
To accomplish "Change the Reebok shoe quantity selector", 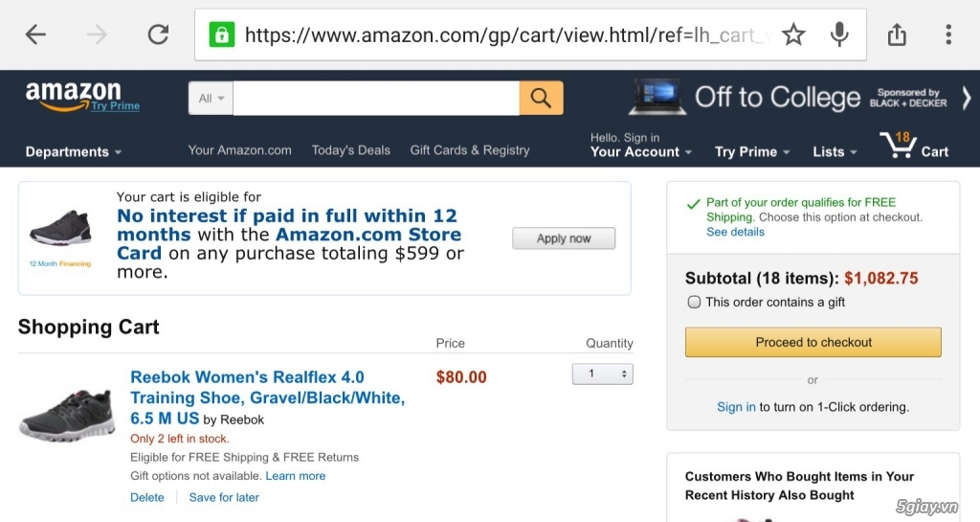I will coord(603,374).
